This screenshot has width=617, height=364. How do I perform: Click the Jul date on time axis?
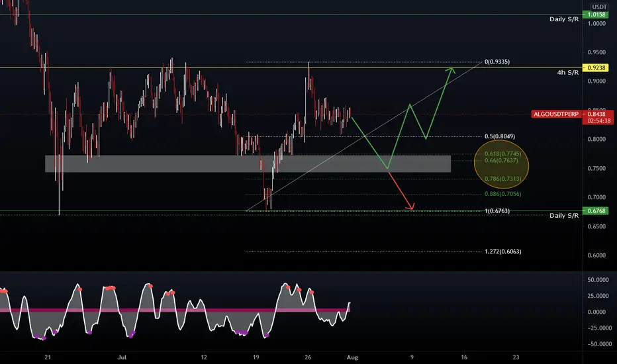click(x=122, y=357)
